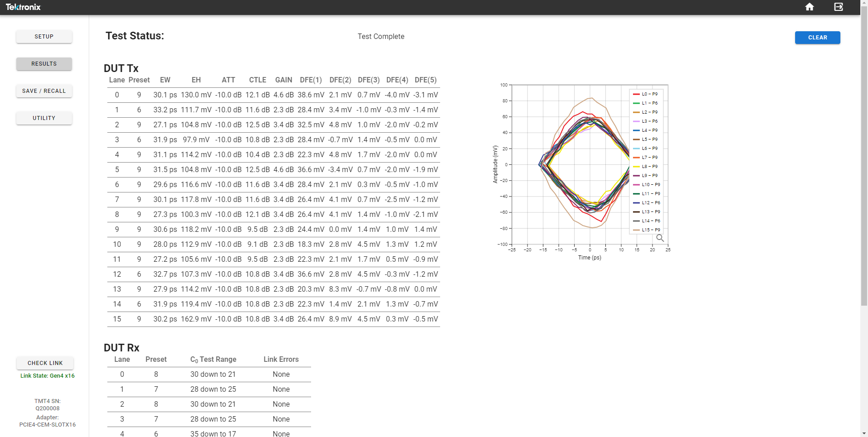The width and height of the screenshot is (868, 437).
Task: Click the magnifier zoom icon on chart
Action: coord(660,238)
